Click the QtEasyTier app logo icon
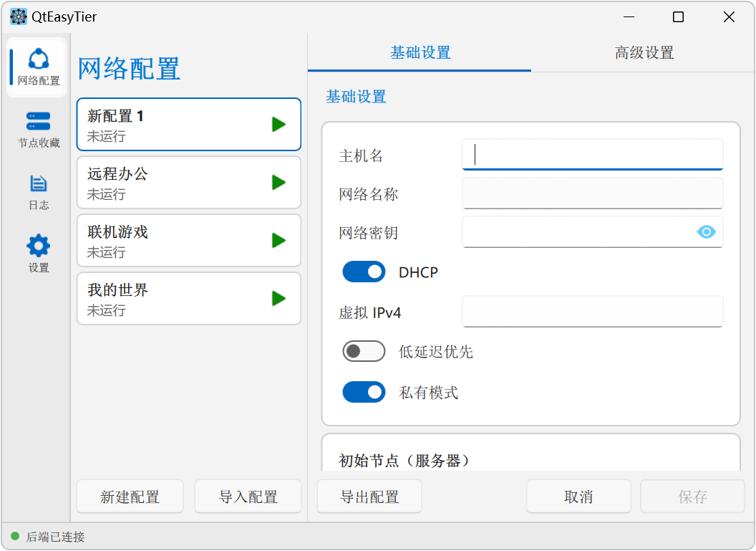 [x=19, y=17]
